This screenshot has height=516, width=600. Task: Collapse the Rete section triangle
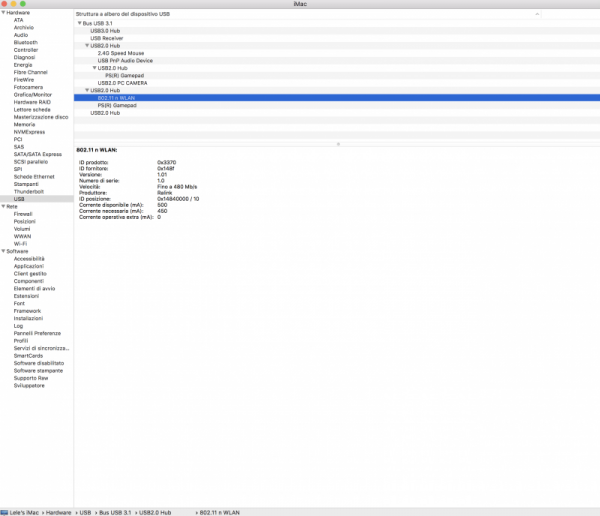point(3,206)
